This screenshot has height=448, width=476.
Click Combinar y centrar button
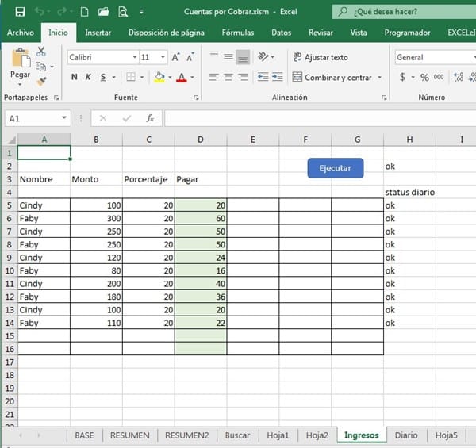pyautogui.click(x=332, y=77)
